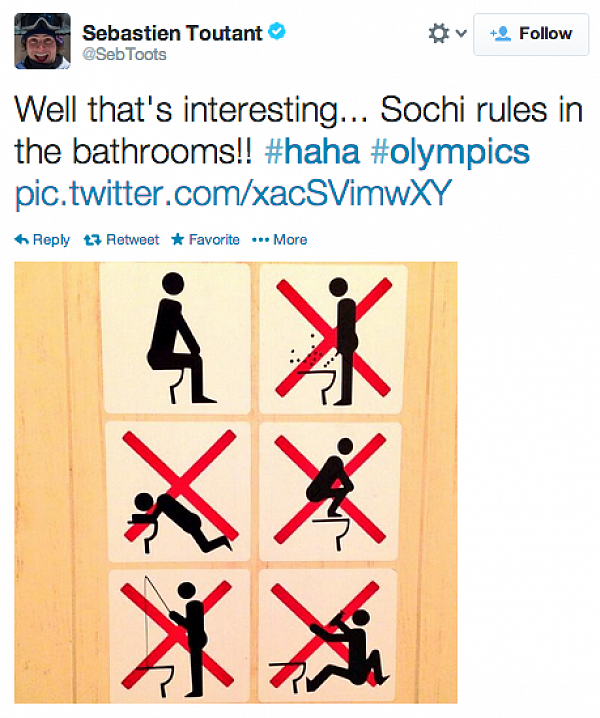
Task: Click the Retweet arrows icon
Action: (93, 239)
